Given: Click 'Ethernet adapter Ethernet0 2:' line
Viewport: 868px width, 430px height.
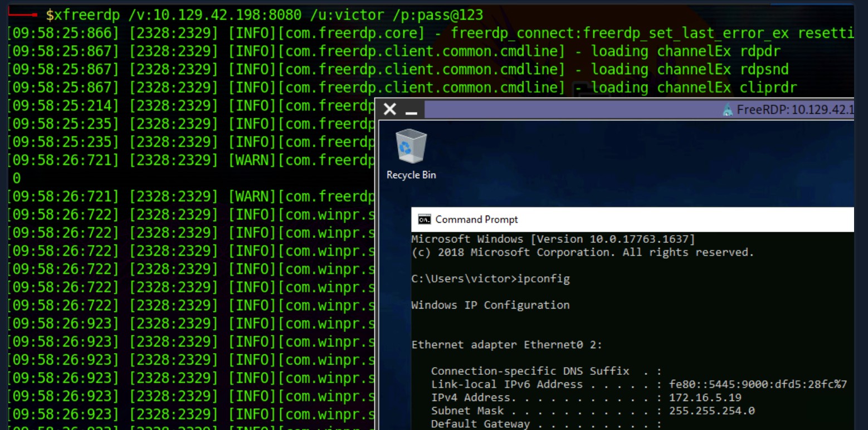Looking at the screenshot, I should (507, 345).
